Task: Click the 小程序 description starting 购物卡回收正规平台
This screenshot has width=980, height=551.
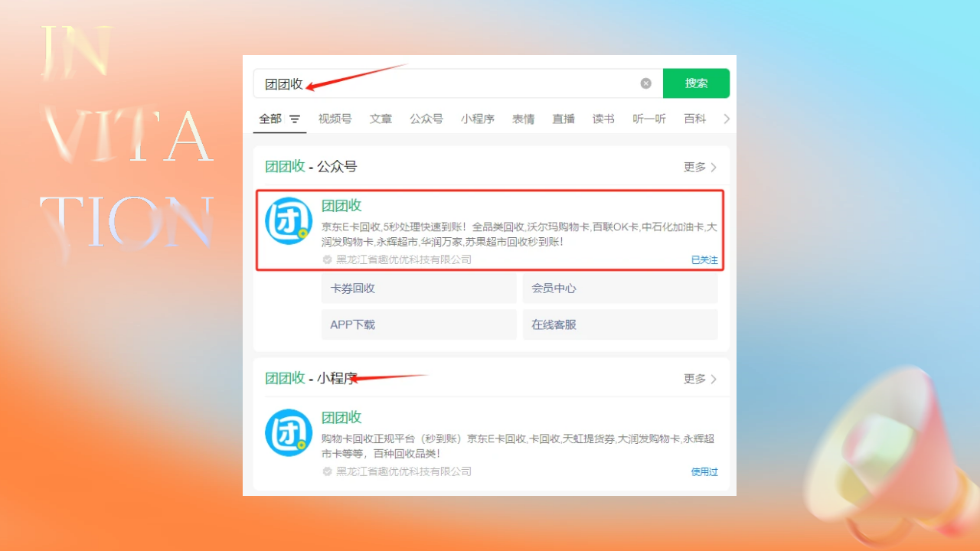Action: [518, 446]
